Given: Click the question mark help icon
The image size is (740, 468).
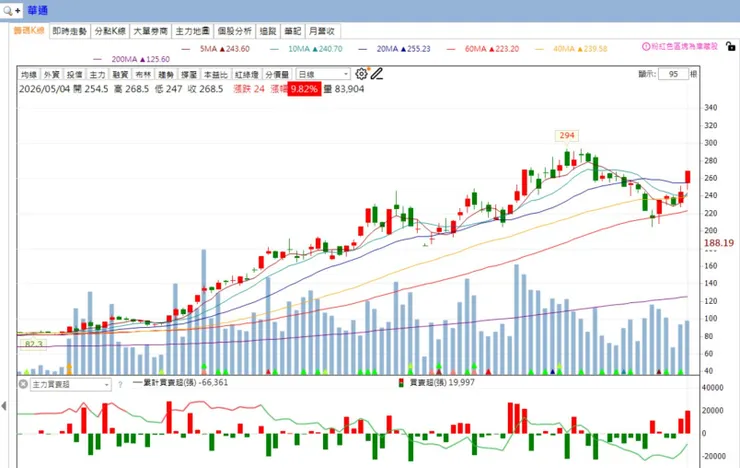Looking at the screenshot, I should 120,385.
